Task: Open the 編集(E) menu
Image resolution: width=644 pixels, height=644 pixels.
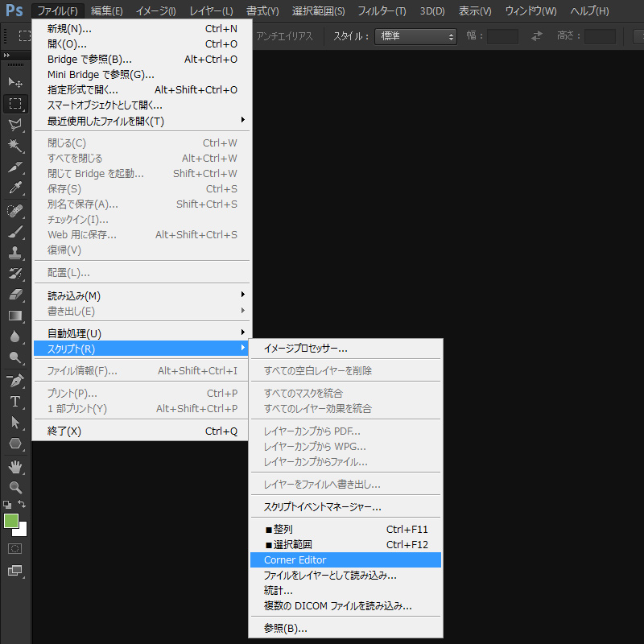Action: click(107, 10)
